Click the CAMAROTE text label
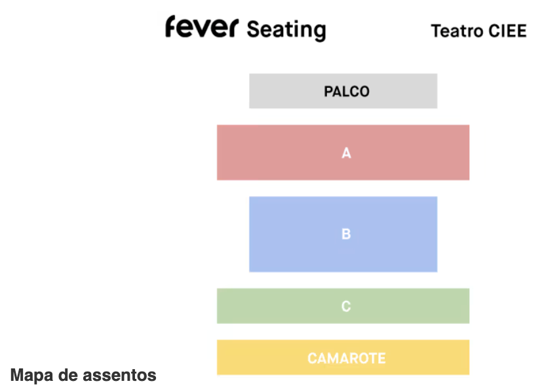 click(x=346, y=359)
